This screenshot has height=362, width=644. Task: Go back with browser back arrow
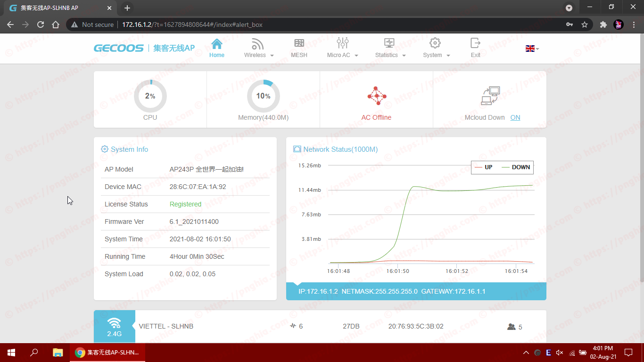coord(10,25)
